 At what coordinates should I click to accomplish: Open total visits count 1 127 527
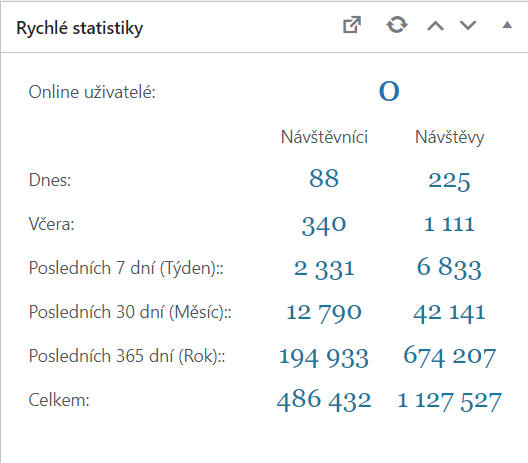(449, 401)
